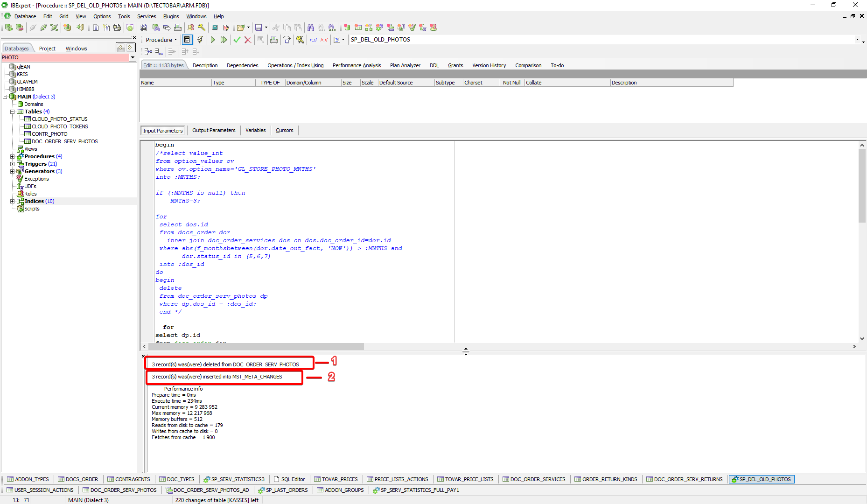Image resolution: width=867 pixels, height=504 pixels.
Task: Switch to DOCS_ORDER window tab
Action: pyautogui.click(x=78, y=479)
